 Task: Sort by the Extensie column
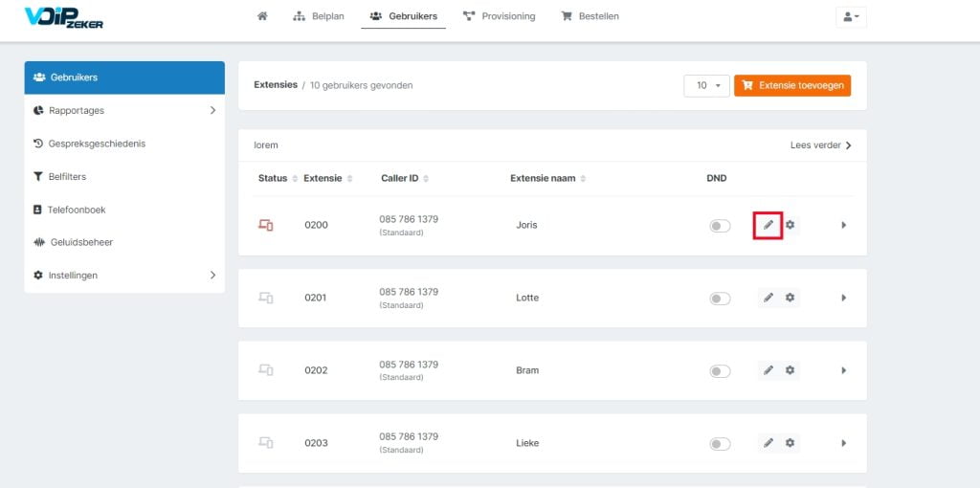click(x=328, y=179)
